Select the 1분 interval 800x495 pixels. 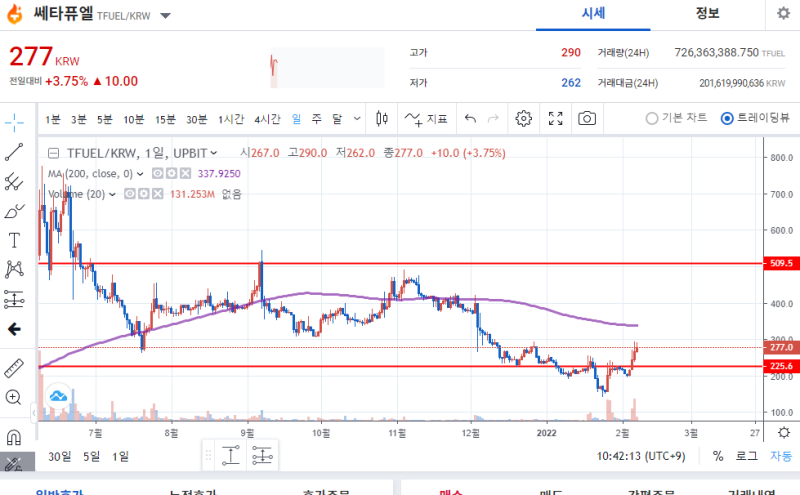tap(53, 119)
